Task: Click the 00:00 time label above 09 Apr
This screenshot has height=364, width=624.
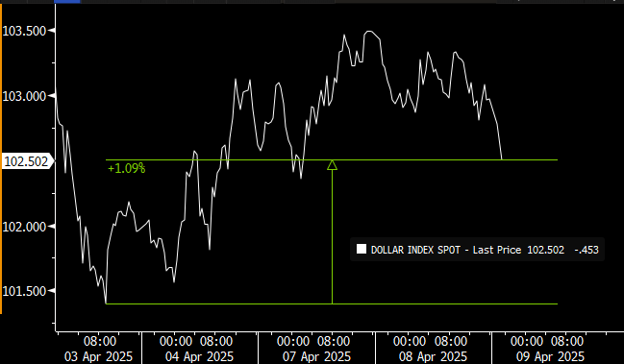Action: (527, 341)
